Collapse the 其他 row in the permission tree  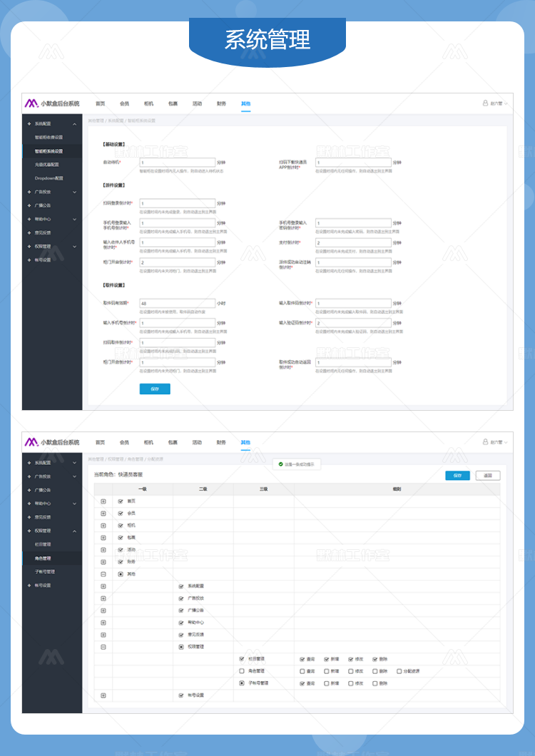(103, 574)
